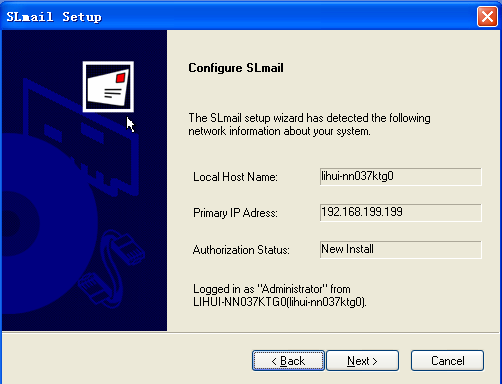Go back with the Back button
This screenshot has width=502, height=384.
[x=288, y=360]
